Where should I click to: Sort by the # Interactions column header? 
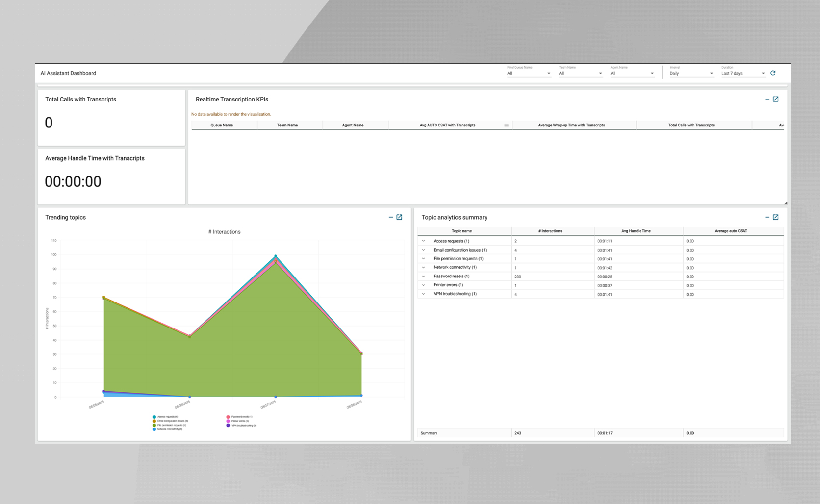tap(550, 231)
